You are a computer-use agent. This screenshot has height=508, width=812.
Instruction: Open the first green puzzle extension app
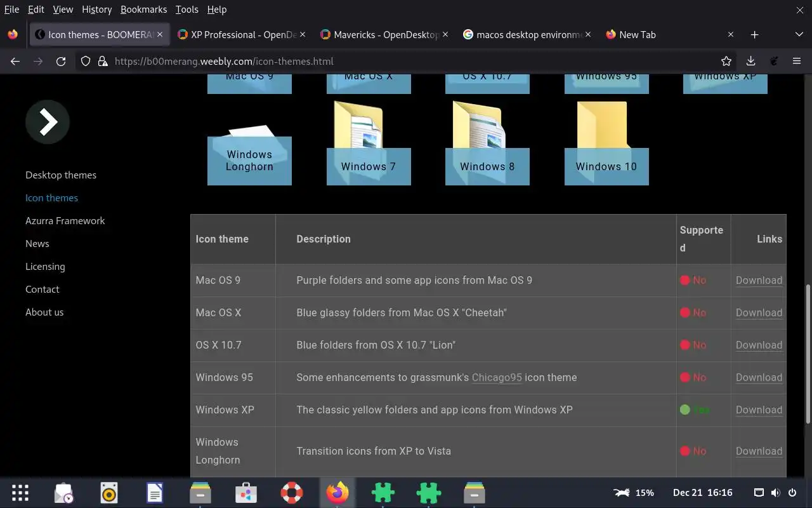pyautogui.click(x=383, y=493)
